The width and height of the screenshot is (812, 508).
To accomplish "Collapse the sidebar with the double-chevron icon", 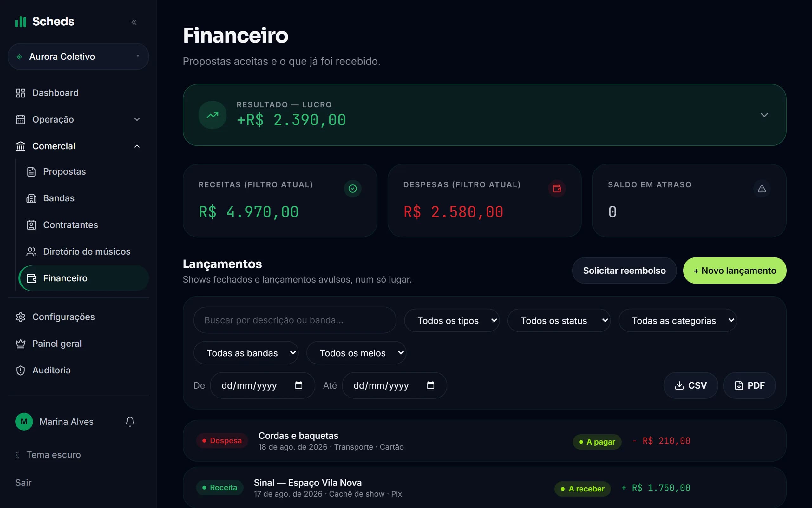I will pos(134,22).
